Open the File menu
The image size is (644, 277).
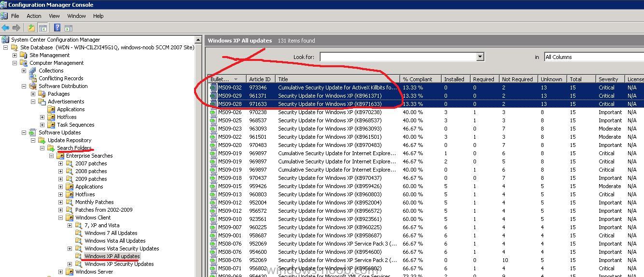click(x=15, y=16)
